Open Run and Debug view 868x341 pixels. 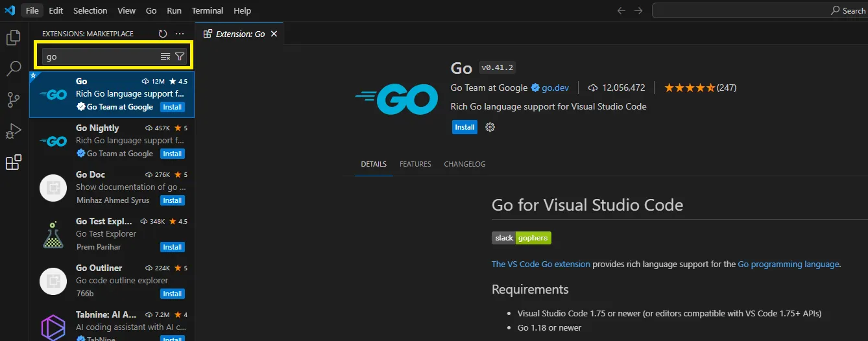tap(13, 131)
